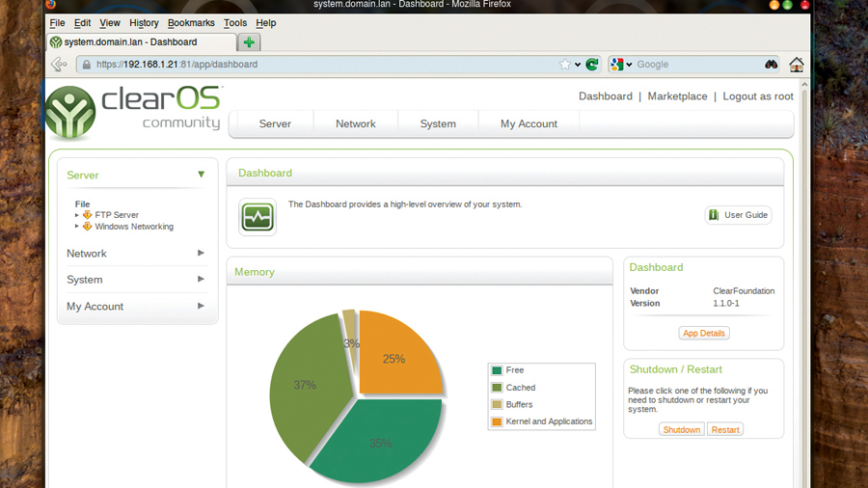
Task: Click the Version value 1.1.0-1
Action: pos(725,303)
